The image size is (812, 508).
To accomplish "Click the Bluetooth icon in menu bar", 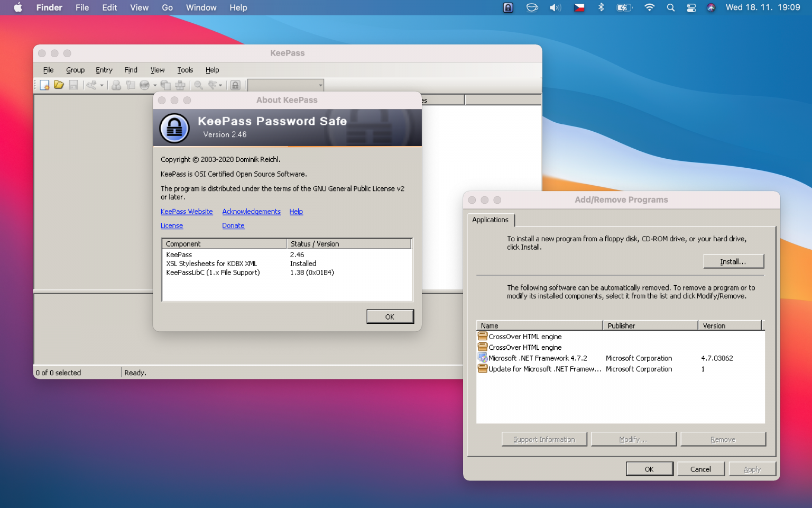I will click(x=601, y=7).
